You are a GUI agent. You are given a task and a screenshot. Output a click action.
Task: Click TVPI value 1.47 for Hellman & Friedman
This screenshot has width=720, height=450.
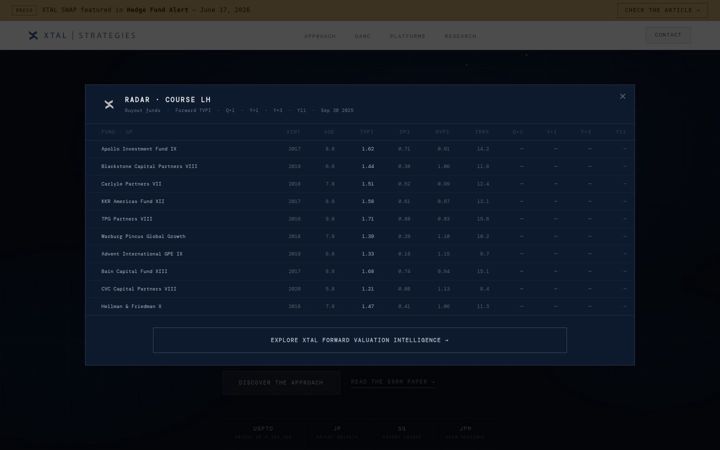click(x=368, y=306)
